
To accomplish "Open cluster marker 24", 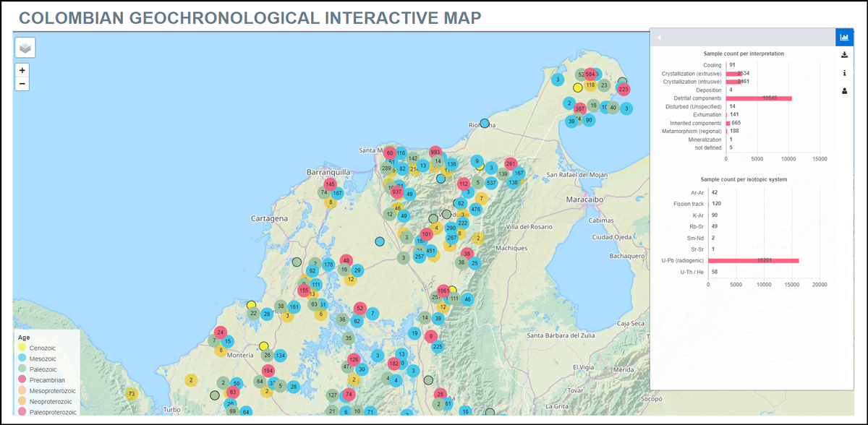I will coord(221,332).
